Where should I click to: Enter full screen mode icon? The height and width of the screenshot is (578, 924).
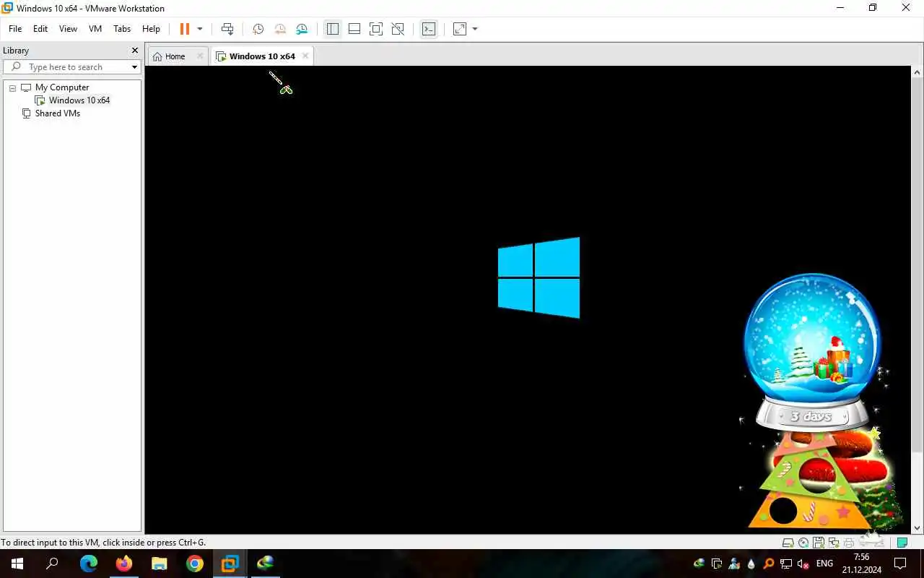pos(376,29)
